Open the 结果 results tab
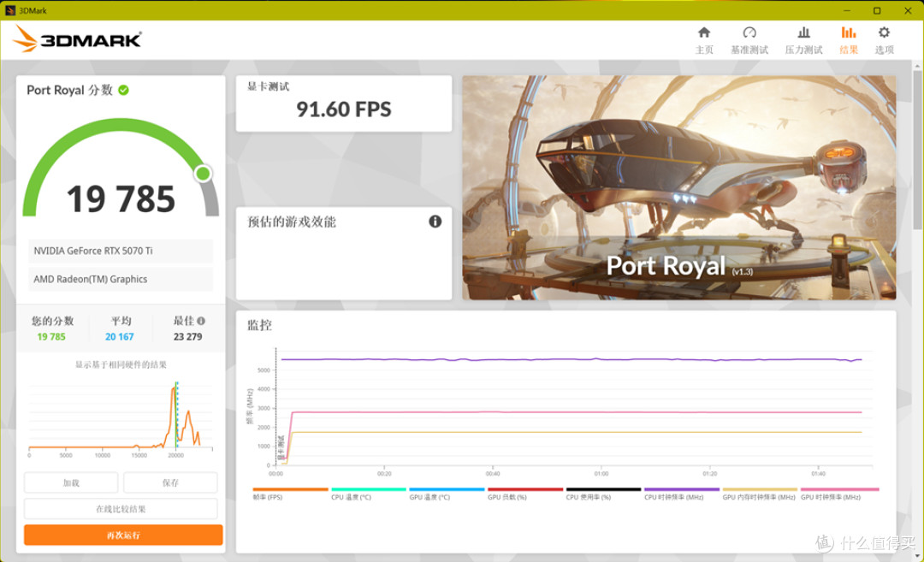 [849, 41]
